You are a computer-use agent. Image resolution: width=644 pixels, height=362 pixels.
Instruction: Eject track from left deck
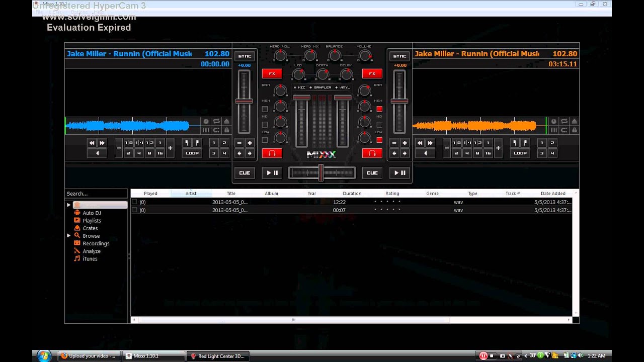(226, 122)
